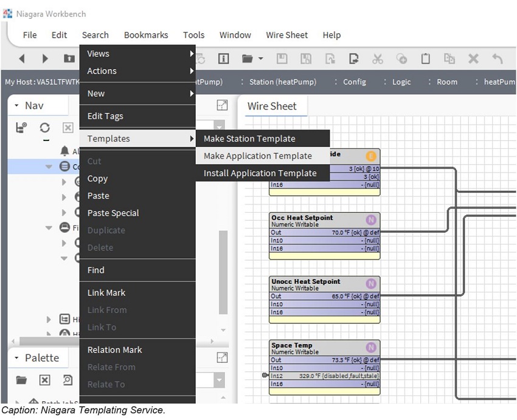
Task: Click the Nav pane refresh icon
Action: 44,128
